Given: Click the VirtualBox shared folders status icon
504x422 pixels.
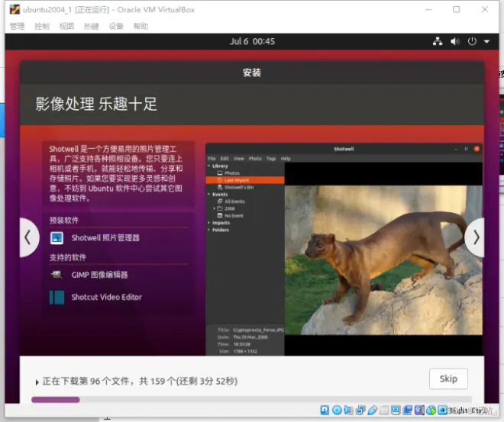Looking at the screenshot, I should pos(384,410).
